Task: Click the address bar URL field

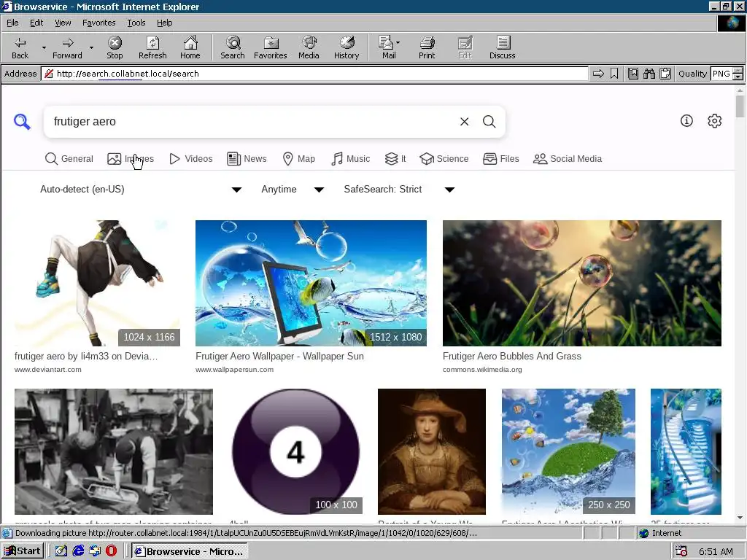Action: point(314,74)
